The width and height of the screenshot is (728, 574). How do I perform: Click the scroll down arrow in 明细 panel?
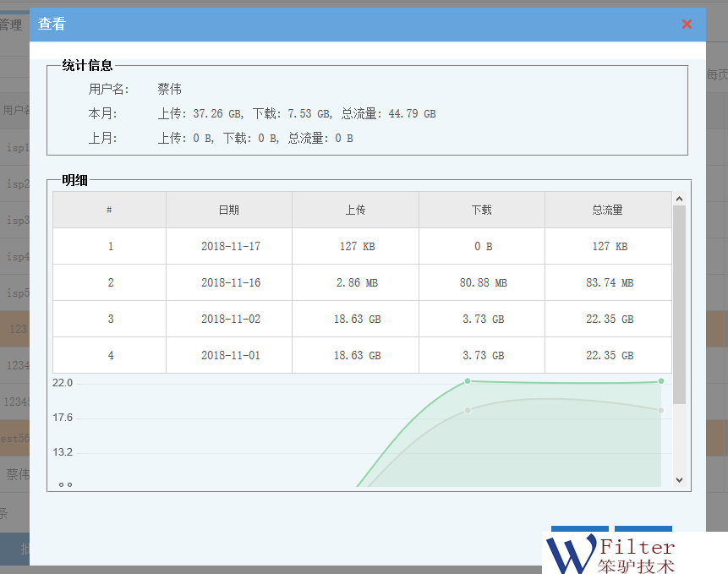coord(679,479)
